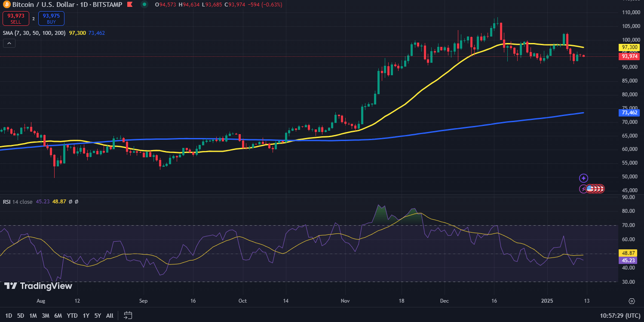Open the Go-to-date calendar icon
Image resolution: width=644 pixels, height=322 pixels.
[x=128, y=315]
